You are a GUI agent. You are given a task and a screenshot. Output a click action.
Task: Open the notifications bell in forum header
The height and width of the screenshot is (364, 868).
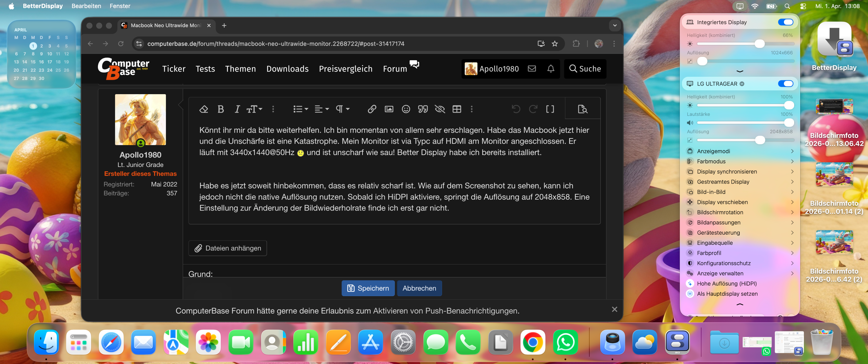coord(551,69)
